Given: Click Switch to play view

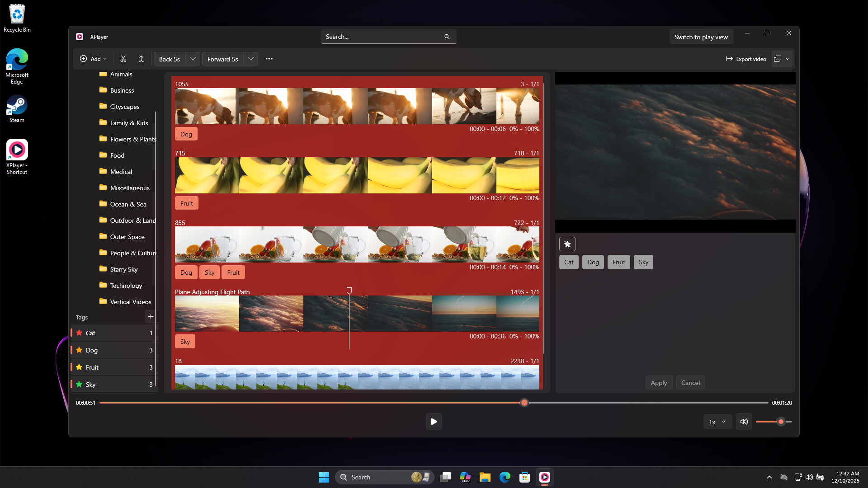Looking at the screenshot, I should click(701, 37).
